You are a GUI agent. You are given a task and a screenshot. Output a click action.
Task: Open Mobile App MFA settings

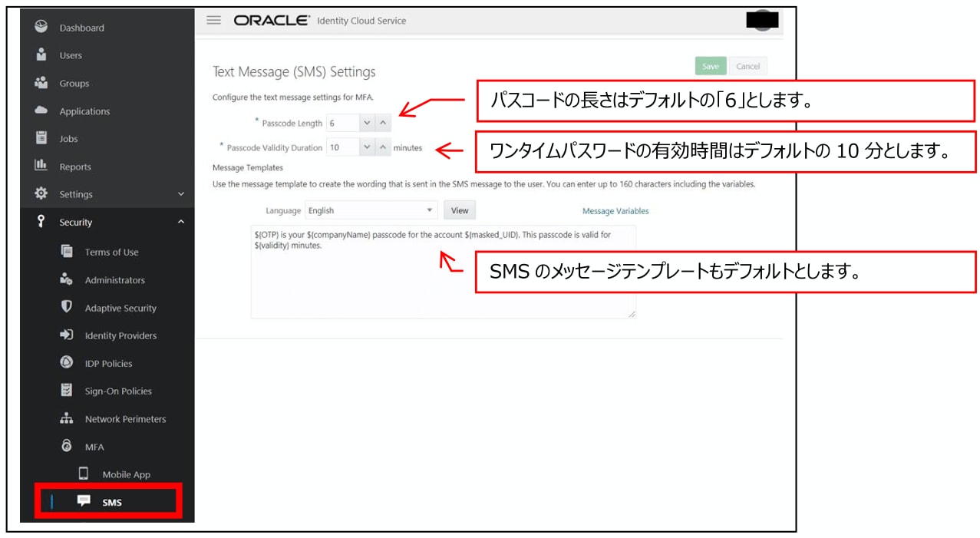pos(127,474)
